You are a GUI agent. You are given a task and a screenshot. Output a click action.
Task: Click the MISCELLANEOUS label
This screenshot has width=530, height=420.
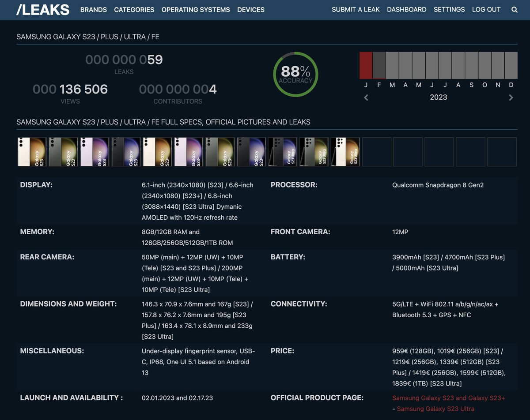coord(52,351)
